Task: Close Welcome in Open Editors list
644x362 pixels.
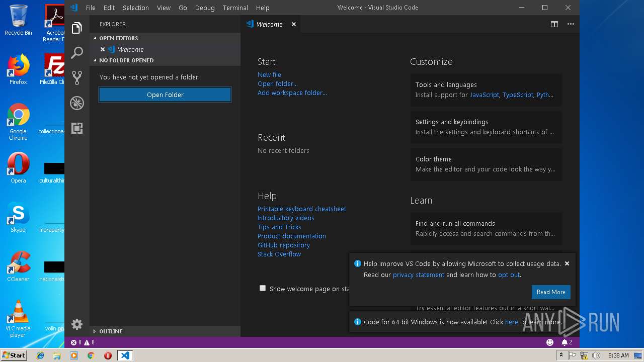Action: click(x=103, y=49)
